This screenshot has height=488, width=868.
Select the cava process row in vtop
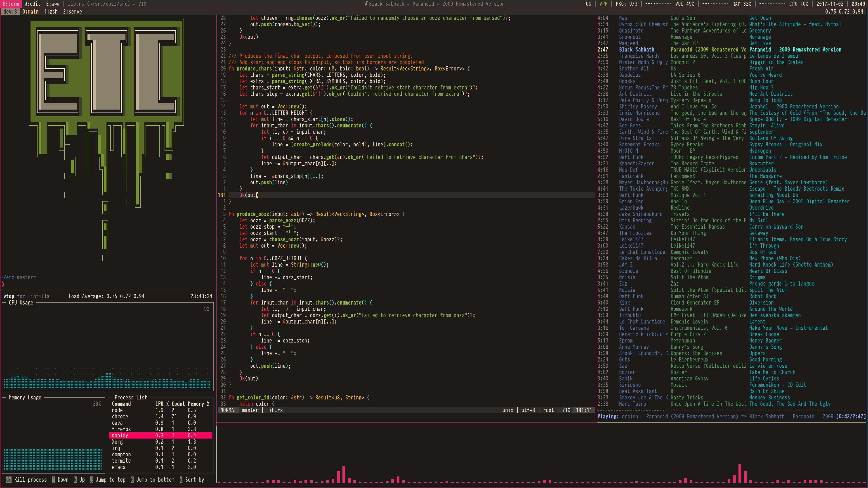pyautogui.click(x=161, y=423)
